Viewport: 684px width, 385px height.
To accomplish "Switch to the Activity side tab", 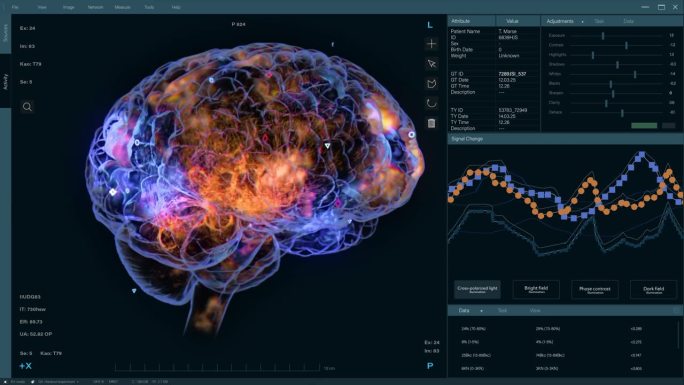I will pyautogui.click(x=5, y=81).
